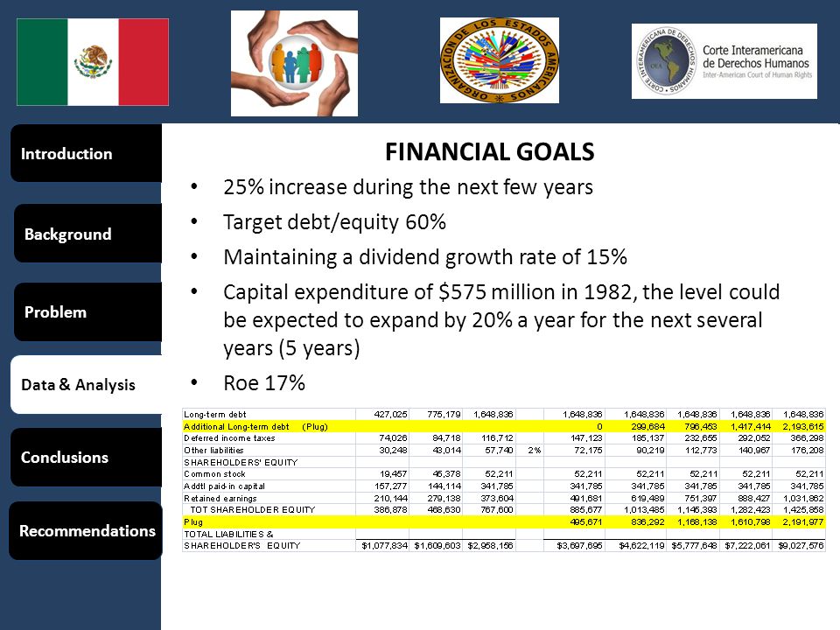Image resolution: width=840 pixels, height=630 pixels.
Task: Click the other liabilities value 176,208
Action: pyautogui.click(x=806, y=450)
